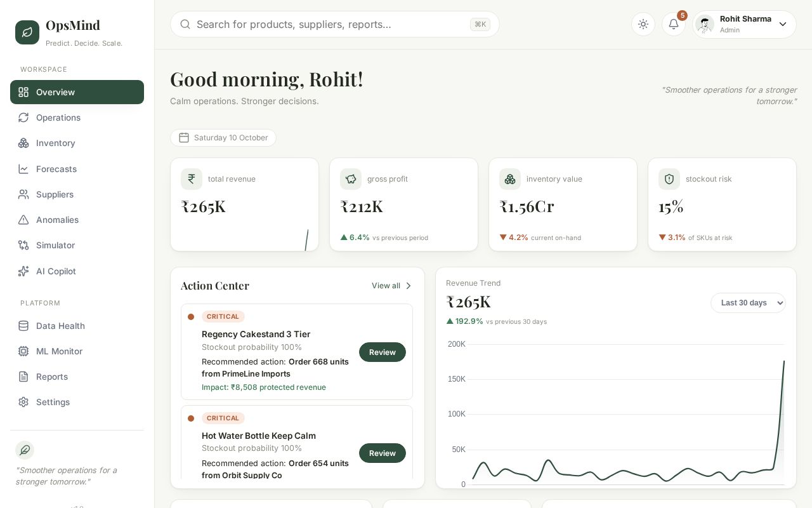Image resolution: width=812 pixels, height=508 pixels.
Task: Click the 192.9% revenue trend change
Action: pyautogui.click(x=465, y=321)
